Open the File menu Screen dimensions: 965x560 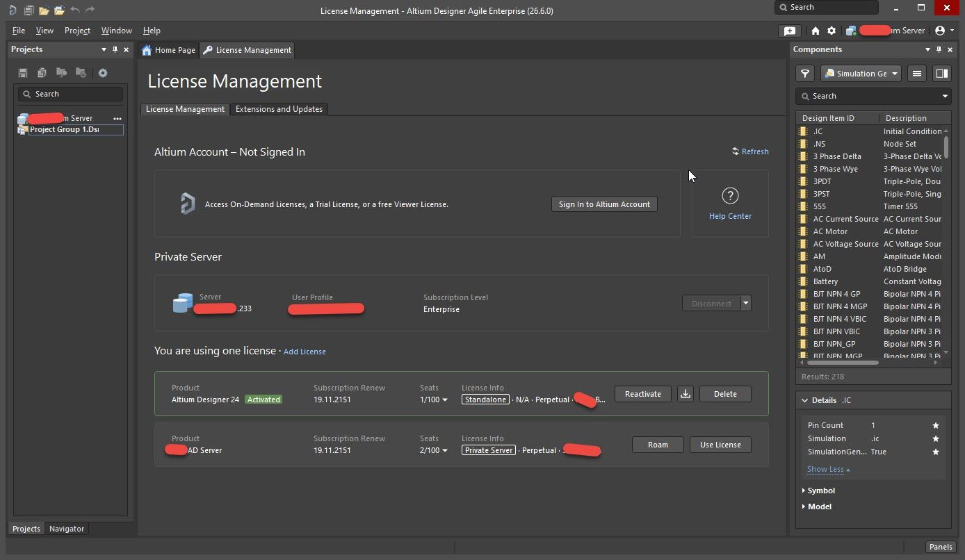click(19, 31)
